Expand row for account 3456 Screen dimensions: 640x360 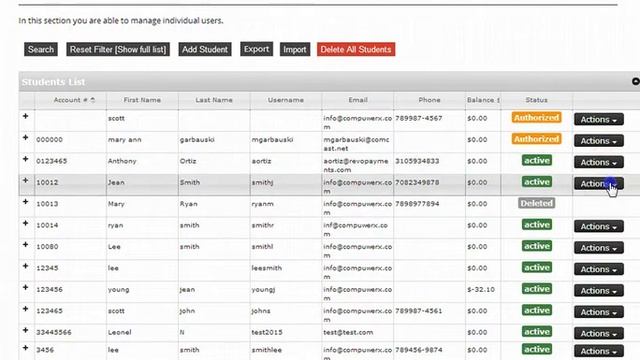click(x=25, y=348)
